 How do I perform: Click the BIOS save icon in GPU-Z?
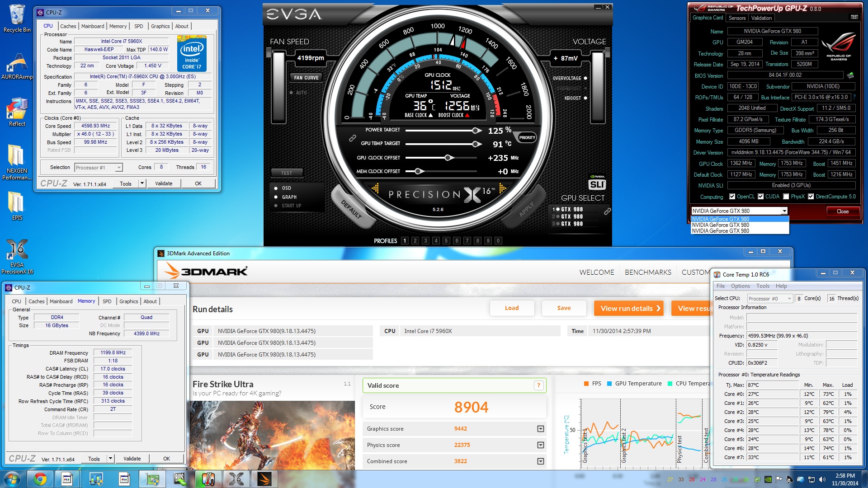[850, 75]
